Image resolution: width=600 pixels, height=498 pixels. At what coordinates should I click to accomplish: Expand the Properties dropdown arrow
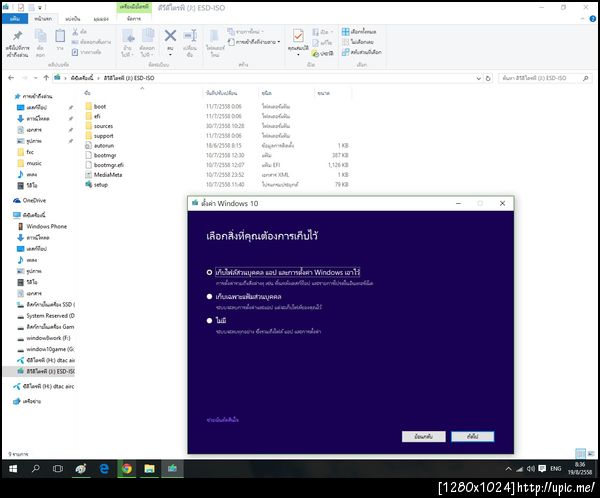[x=298, y=55]
